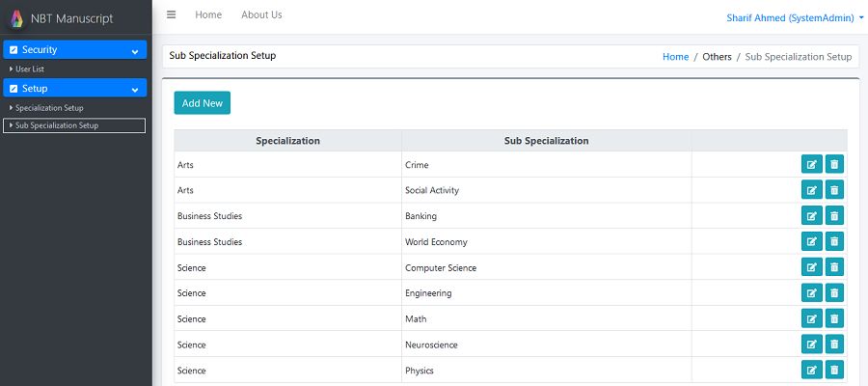Screen dimensions: 868x386
Task: Click the NBT Manuscript logo icon
Action: 16,18
